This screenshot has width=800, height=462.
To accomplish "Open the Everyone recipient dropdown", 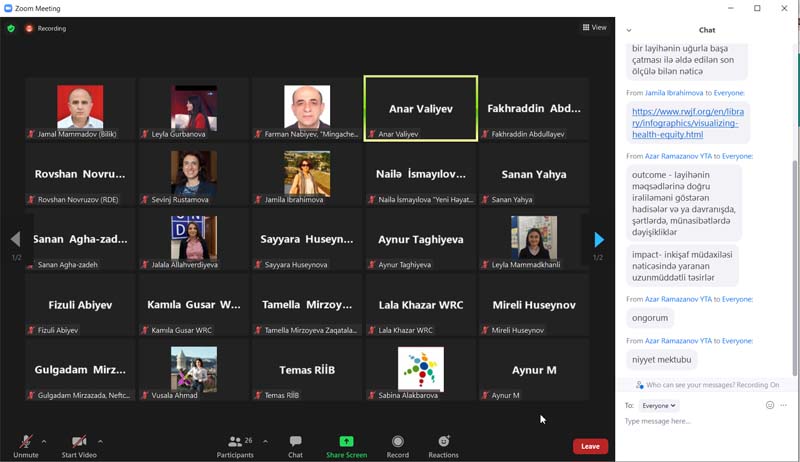I will click(659, 405).
